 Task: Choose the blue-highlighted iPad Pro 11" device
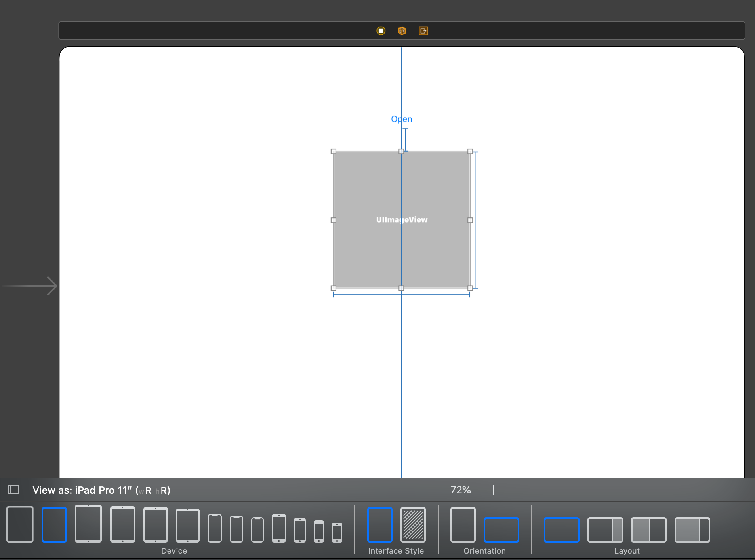[54, 524]
